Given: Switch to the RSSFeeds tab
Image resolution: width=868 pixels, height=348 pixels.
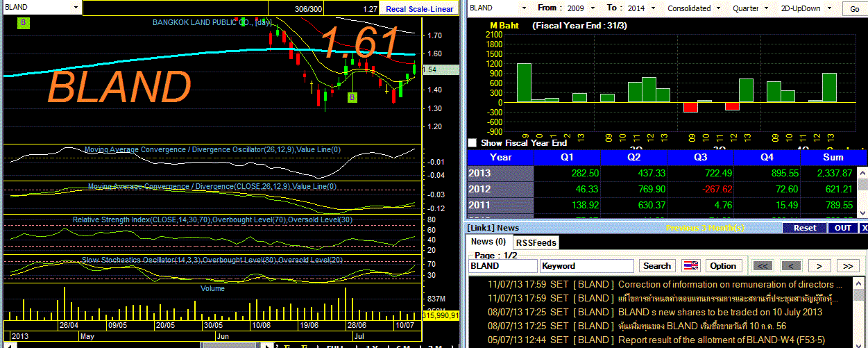Looking at the screenshot, I should 536,242.
